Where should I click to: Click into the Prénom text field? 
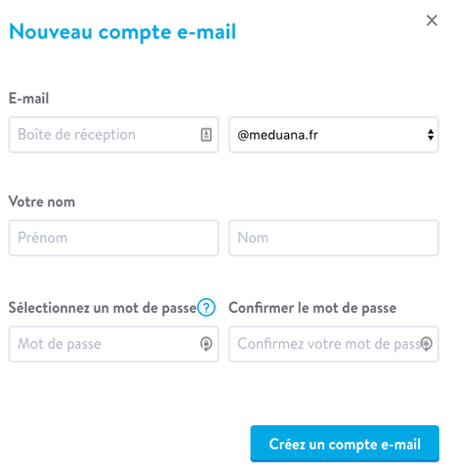tap(113, 238)
